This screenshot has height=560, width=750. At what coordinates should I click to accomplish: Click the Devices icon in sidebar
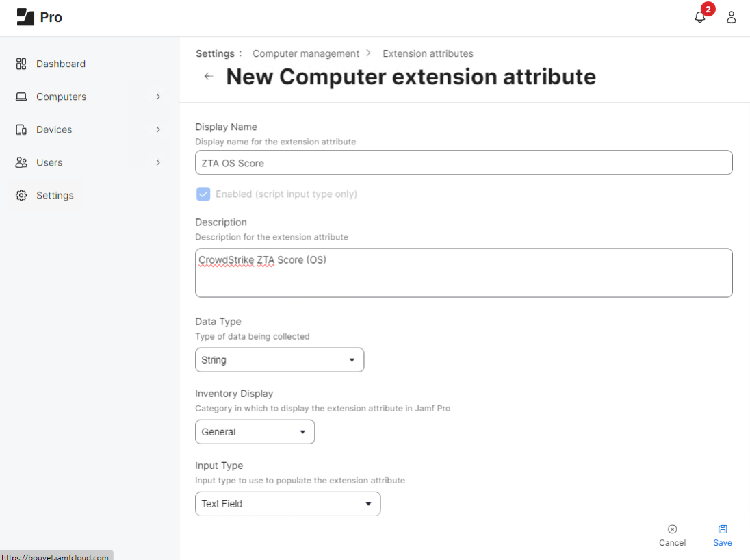(21, 129)
